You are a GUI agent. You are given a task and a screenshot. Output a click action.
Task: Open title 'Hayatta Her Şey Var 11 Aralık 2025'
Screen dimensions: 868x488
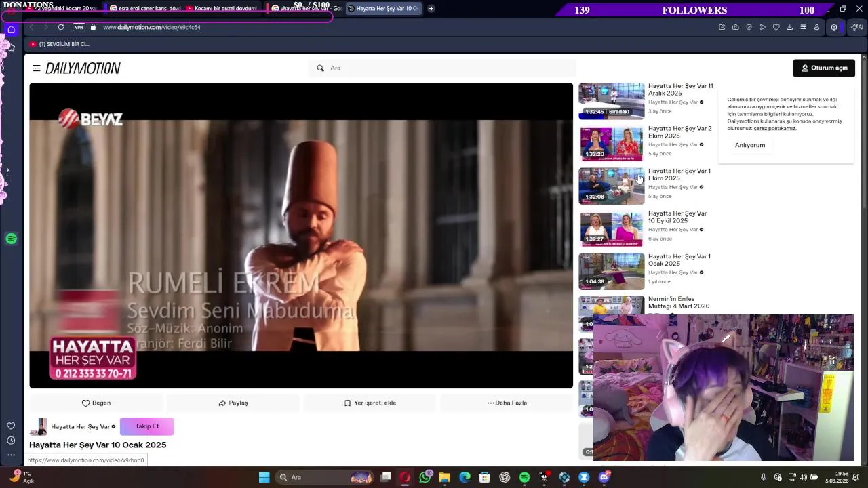[680, 89]
